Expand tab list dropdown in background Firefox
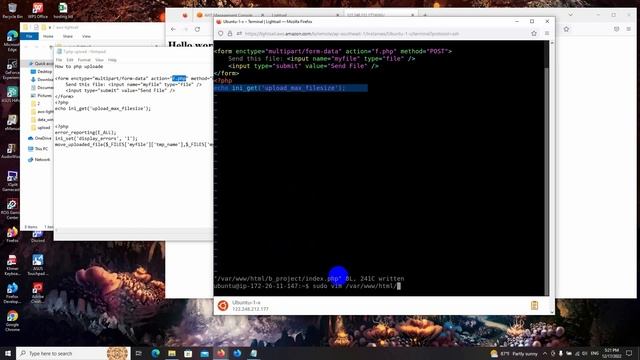Viewport: 640px width, 360px height. coord(570,15)
